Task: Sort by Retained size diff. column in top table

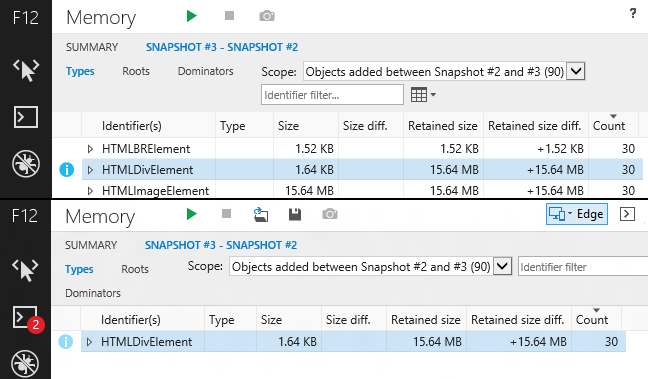Action: (x=534, y=126)
